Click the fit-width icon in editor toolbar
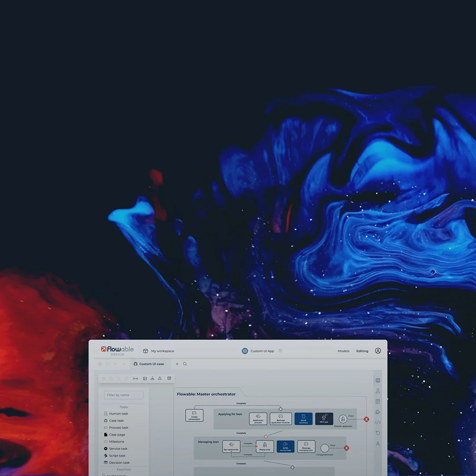 point(135,379)
